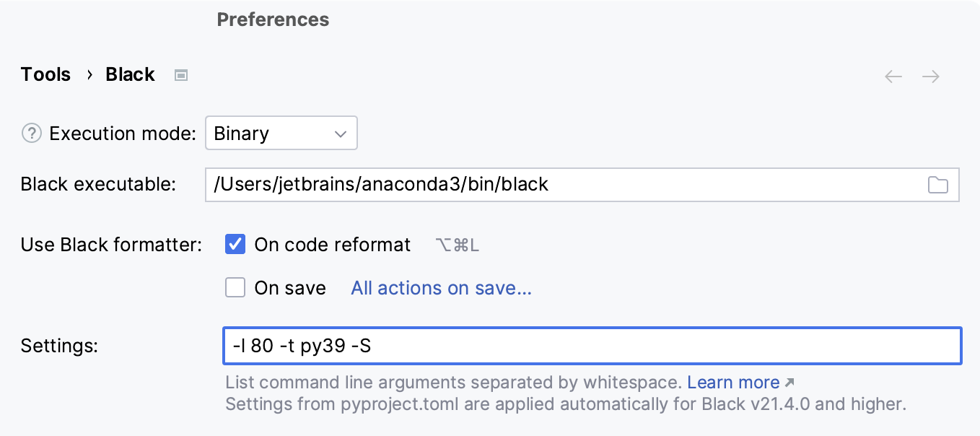This screenshot has height=436, width=980.
Task: Click the external link arrow after Learn more
Action: point(787,381)
